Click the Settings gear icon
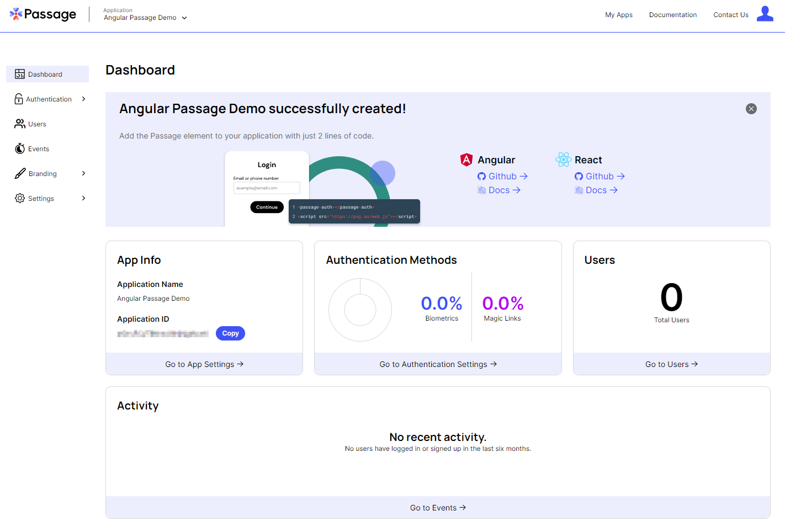Viewport: 785px width, 532px height. pos(20,199)
